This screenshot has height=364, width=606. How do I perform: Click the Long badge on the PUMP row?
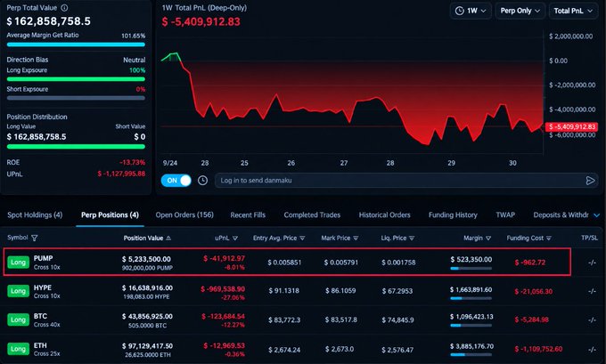click(x=18, y=263)
